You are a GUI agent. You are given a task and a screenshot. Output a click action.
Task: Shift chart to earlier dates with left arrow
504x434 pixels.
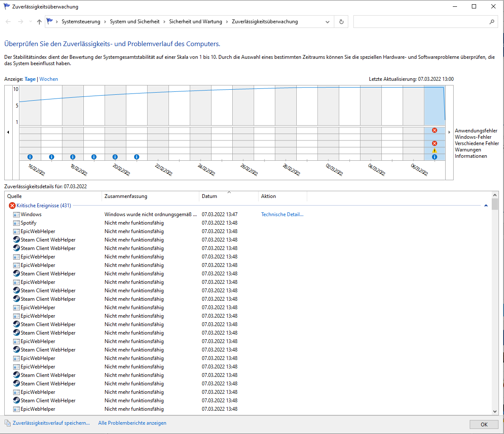tap(8, 132)
